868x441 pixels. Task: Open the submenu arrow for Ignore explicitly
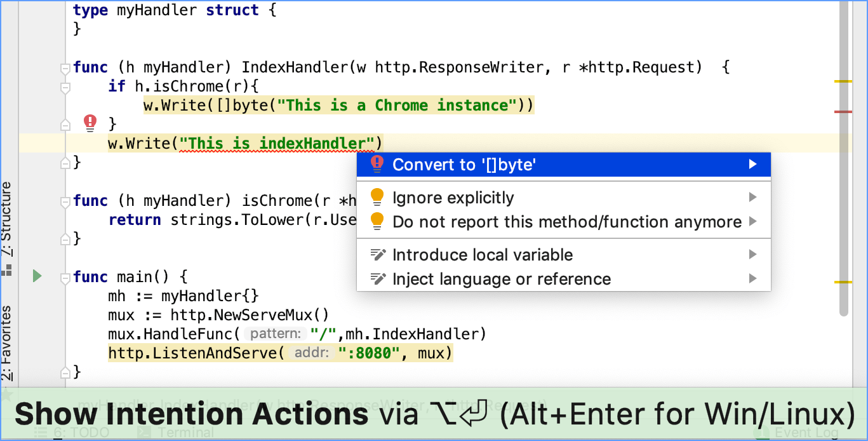point(753,198)
